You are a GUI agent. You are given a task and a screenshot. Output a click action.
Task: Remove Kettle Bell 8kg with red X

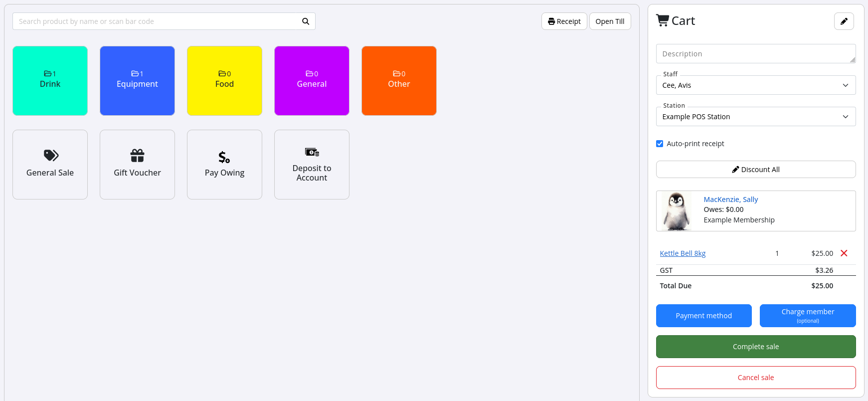tap(844, 253)
